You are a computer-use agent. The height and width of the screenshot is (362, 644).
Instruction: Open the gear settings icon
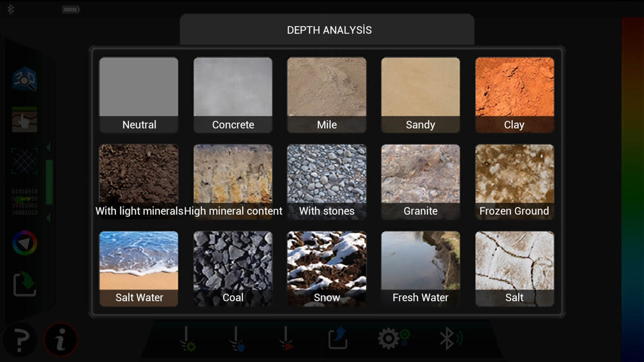click(x=393, y=339)
